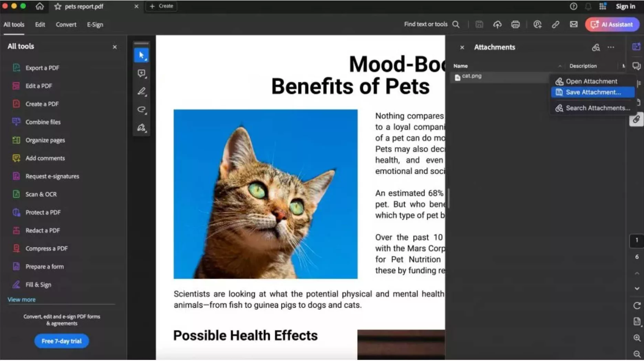Close the Attachments panel

tap(462, 47)
